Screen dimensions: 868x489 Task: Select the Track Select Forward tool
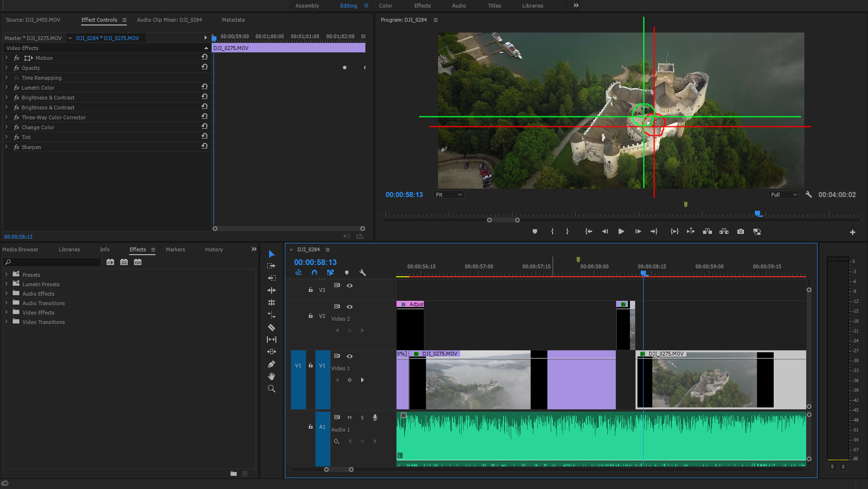[x=272, y=266]
